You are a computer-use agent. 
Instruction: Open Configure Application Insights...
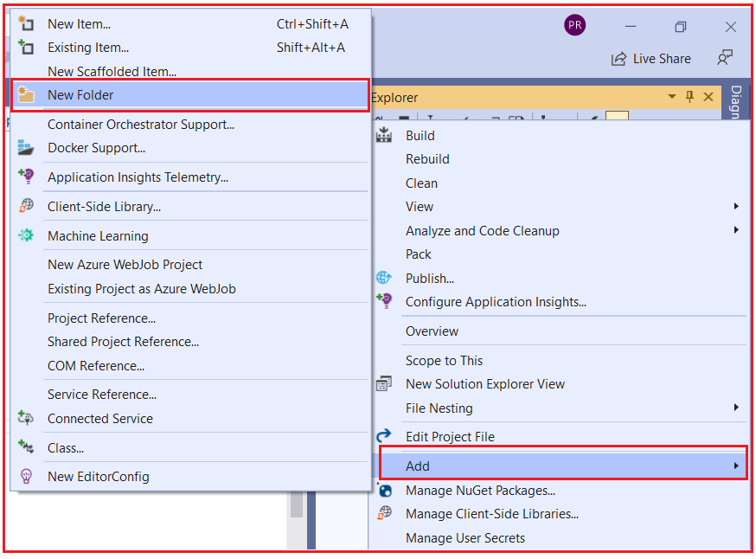pos(561,302)
